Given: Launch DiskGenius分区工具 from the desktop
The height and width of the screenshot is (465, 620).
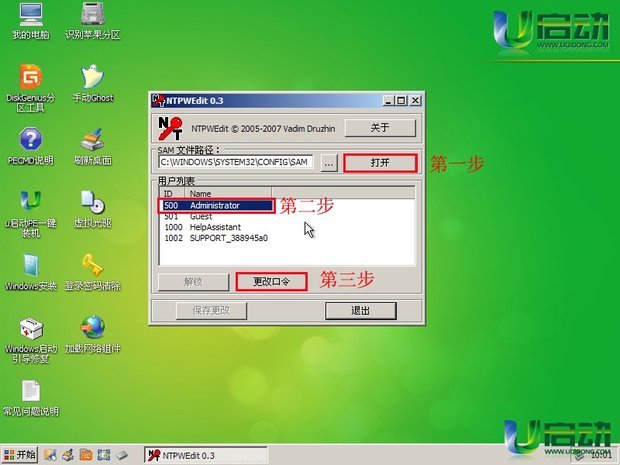Looking at the screenshot, I should 30,89.
